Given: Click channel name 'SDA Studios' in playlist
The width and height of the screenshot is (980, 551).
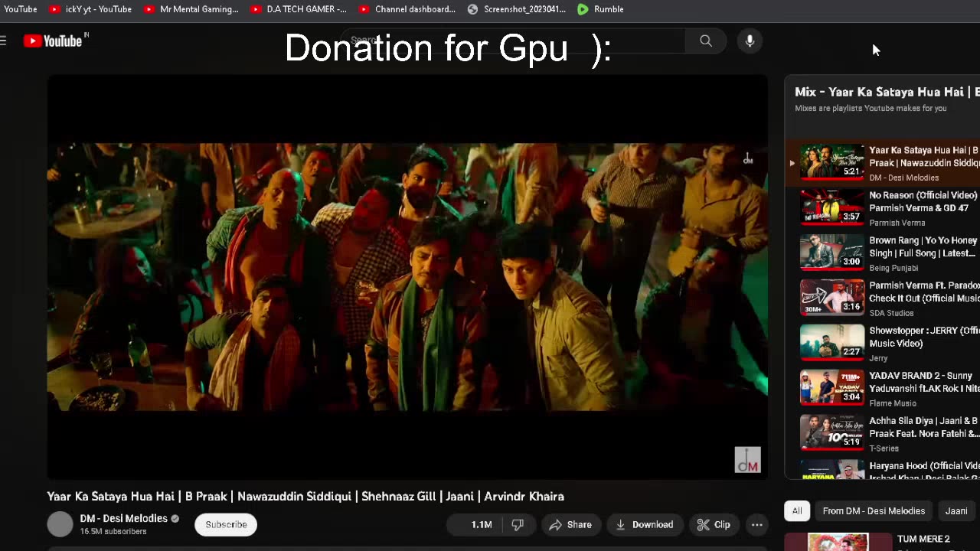Looking at the screenshot, I should tap(891, 313).
